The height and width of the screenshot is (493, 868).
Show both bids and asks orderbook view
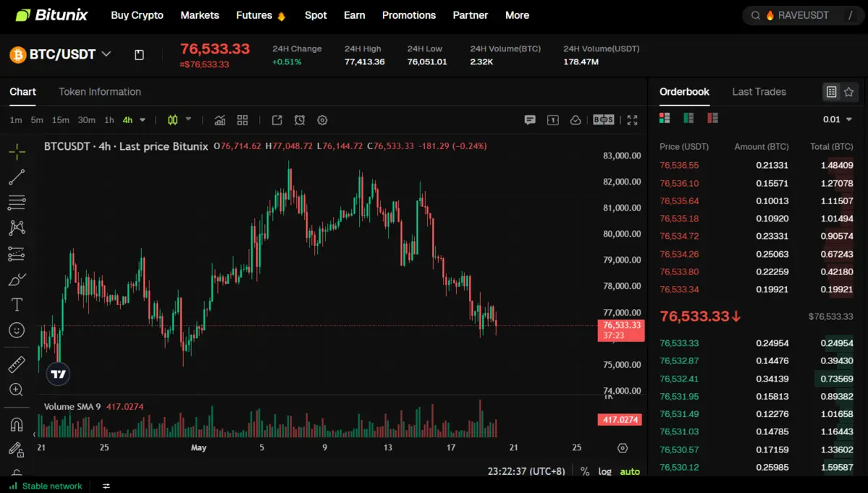pyautogui.click(x=665, y=118)
